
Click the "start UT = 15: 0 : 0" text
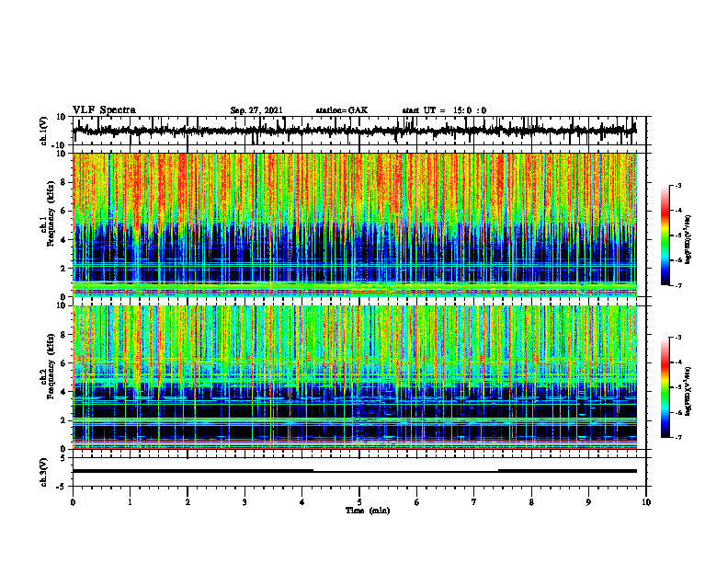point(444,110)
